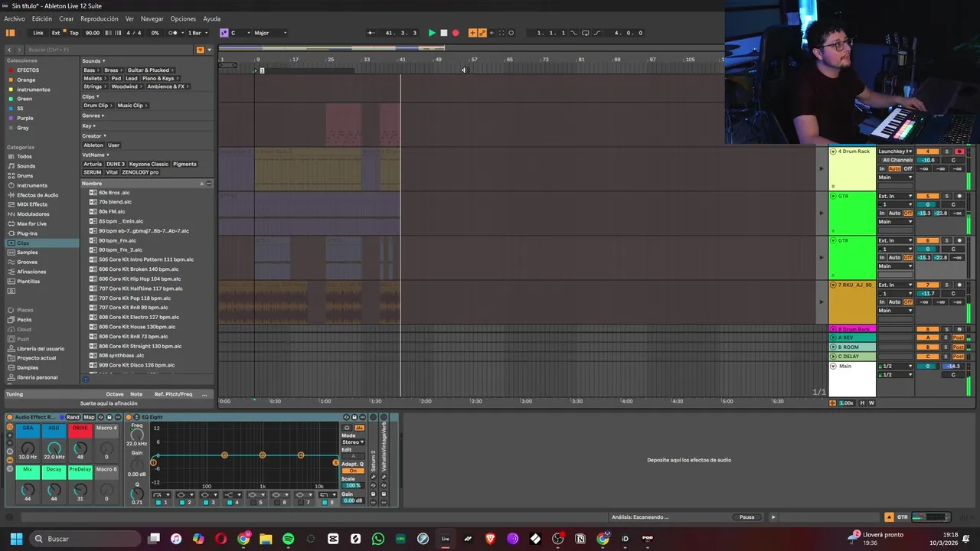
Task: Click the Stop transport button
Action: point(443,33)
